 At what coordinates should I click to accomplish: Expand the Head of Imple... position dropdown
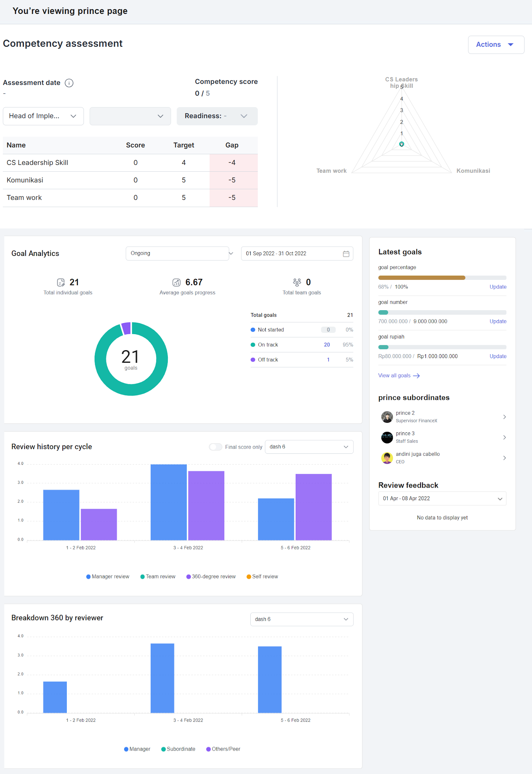click(43, 116)
